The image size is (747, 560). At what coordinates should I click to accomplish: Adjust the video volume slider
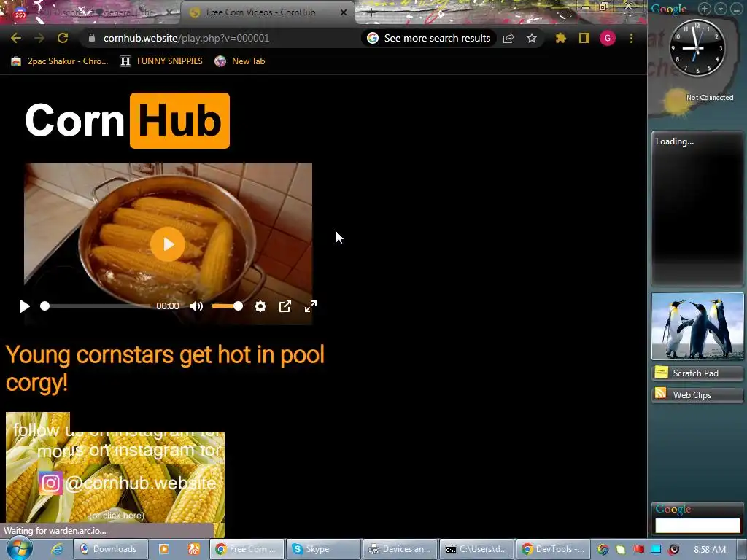(x=227, y=306)
